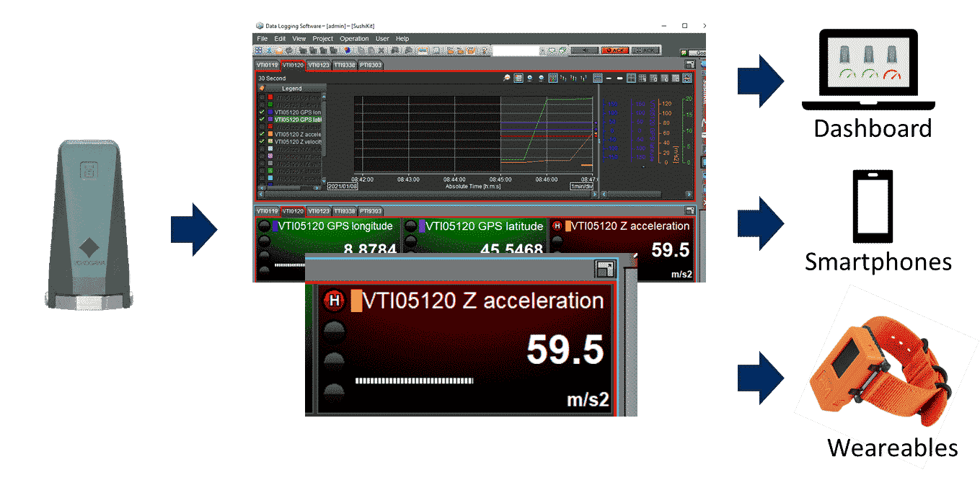Click the legend display toggle icon in trend toolbar
This screenshot has height=480, width=980.
coord(518,78)
